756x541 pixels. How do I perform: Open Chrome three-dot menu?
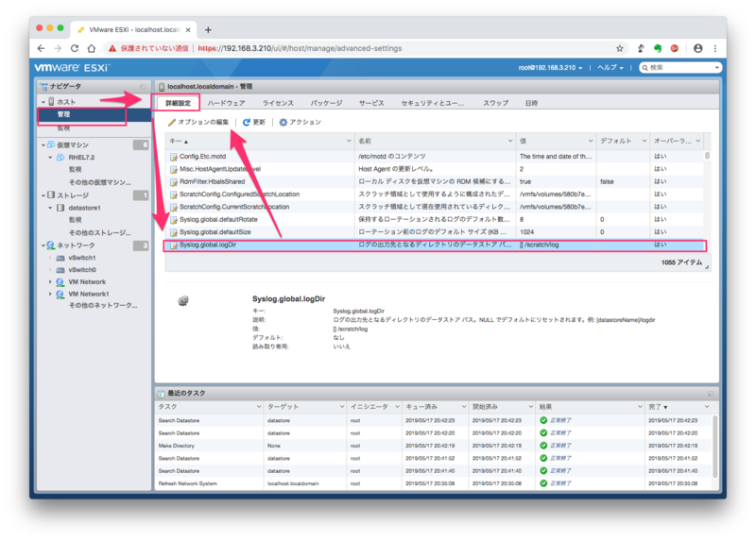[x=715, y=48]
